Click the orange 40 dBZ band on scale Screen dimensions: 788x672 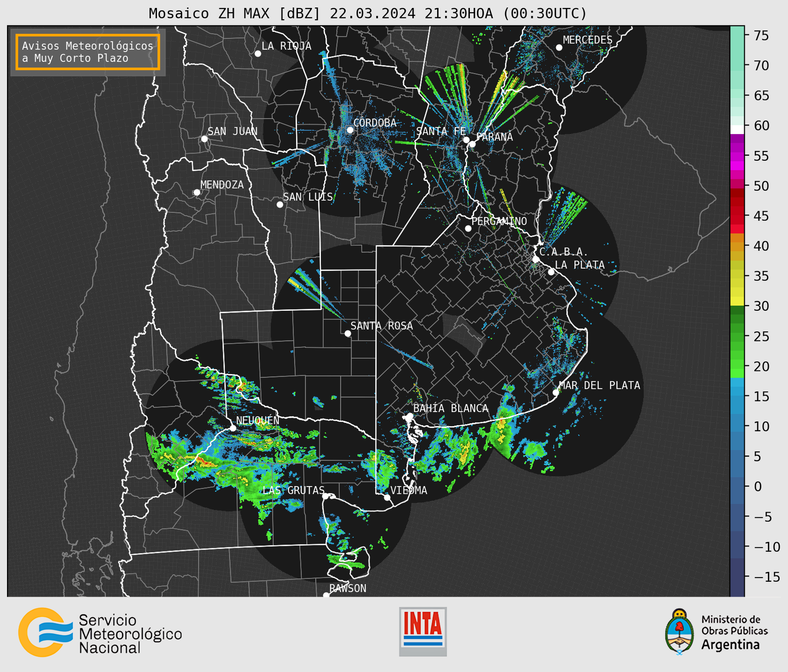point(737,246)
